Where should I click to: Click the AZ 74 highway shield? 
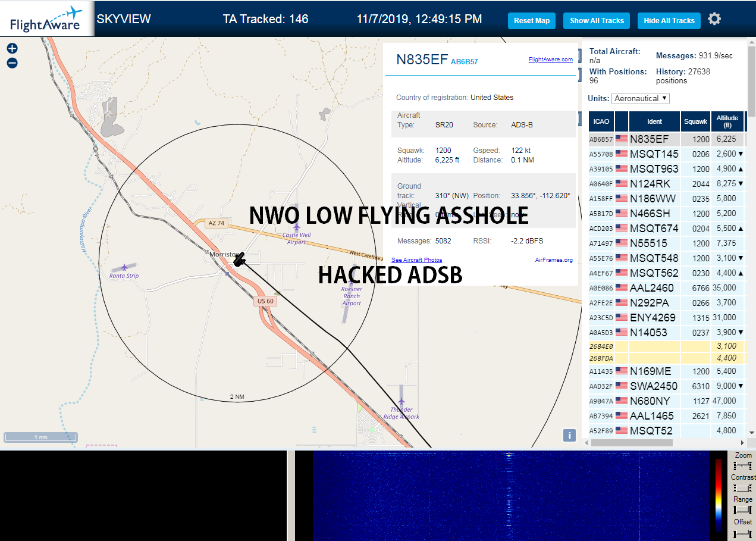pyautogui.click(x=217, y=223)
